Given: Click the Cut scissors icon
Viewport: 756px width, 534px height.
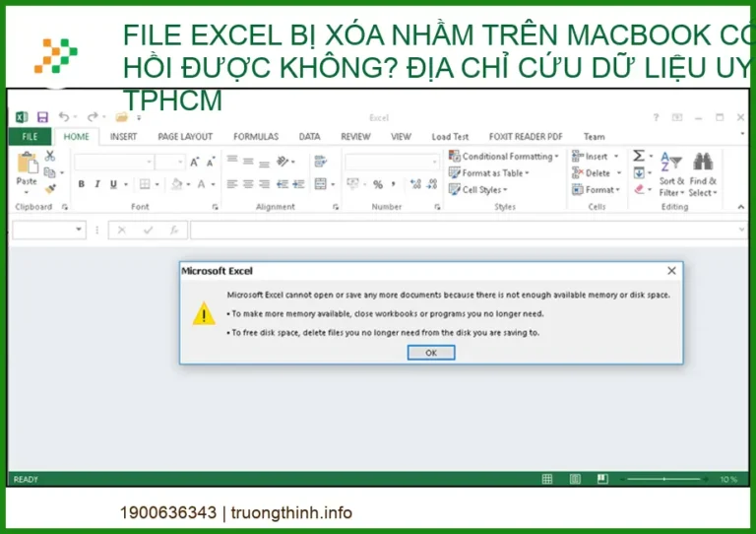Looking at the screenshot, I should [x=49, y=156].
